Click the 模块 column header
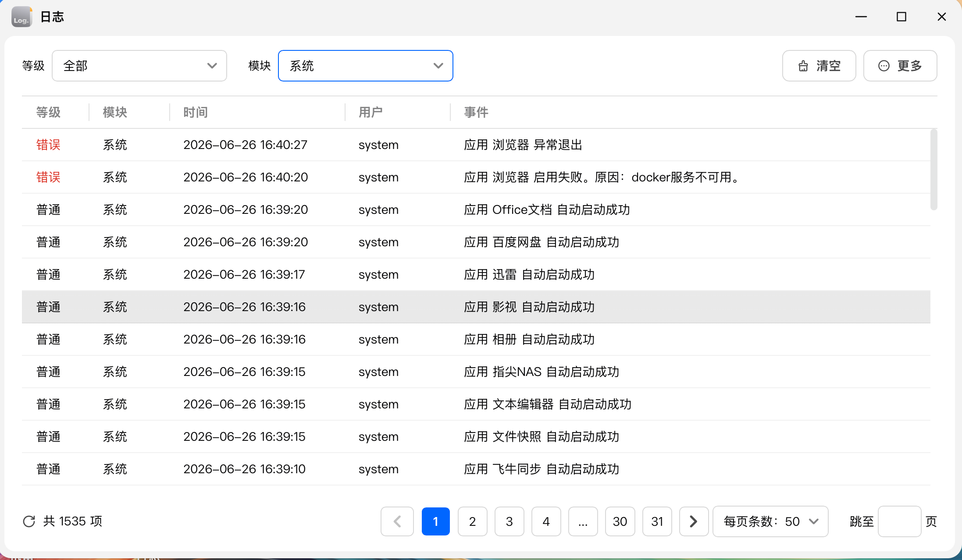 point(115,112)
